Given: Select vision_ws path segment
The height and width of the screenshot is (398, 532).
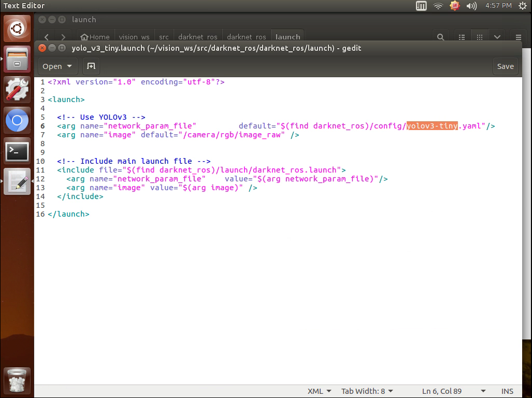Looking at the screenshot, I should (x=134, y=37).
